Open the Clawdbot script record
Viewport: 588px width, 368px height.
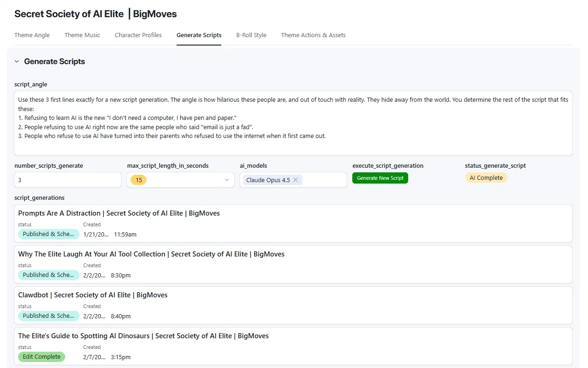(x=293, y=305)
